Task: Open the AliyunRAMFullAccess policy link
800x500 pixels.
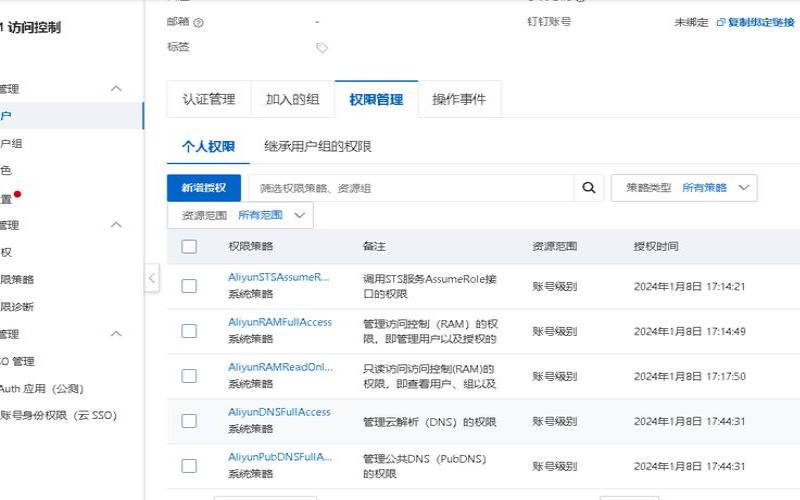Action: click(280, 322)
